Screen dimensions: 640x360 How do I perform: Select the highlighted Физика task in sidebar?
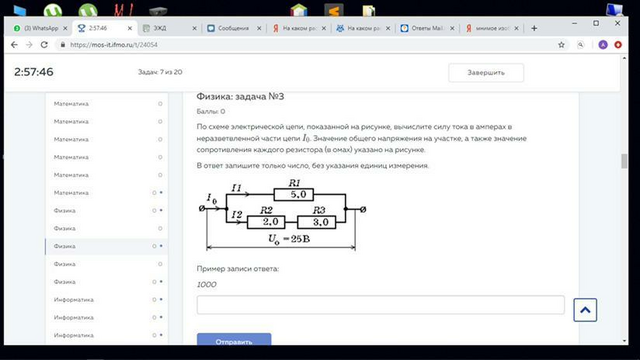107,246
